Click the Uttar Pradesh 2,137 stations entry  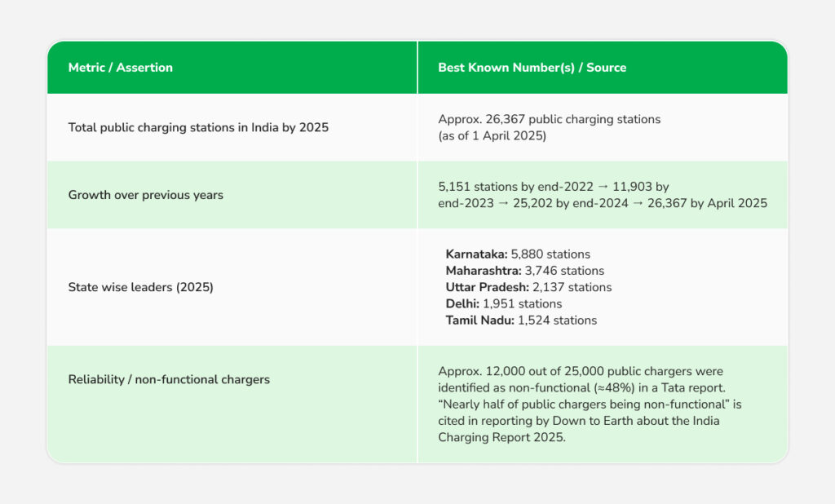click(528, 287)
